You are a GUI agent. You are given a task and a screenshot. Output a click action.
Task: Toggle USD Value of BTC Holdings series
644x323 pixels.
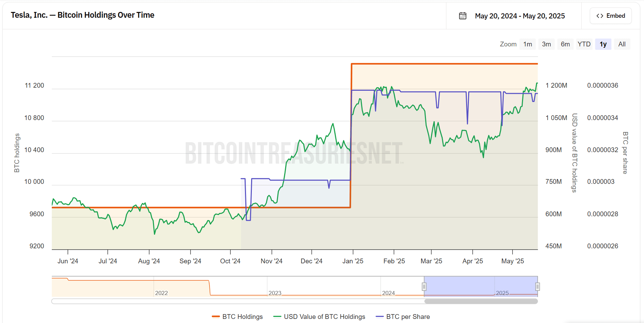(319, 317)
